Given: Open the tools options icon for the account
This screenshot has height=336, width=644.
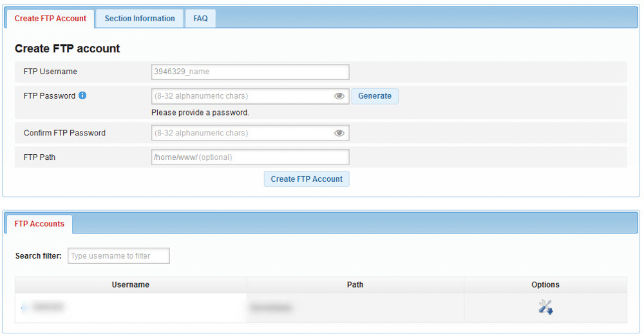Looking at the screenshot, I should (x=546, y=307).
